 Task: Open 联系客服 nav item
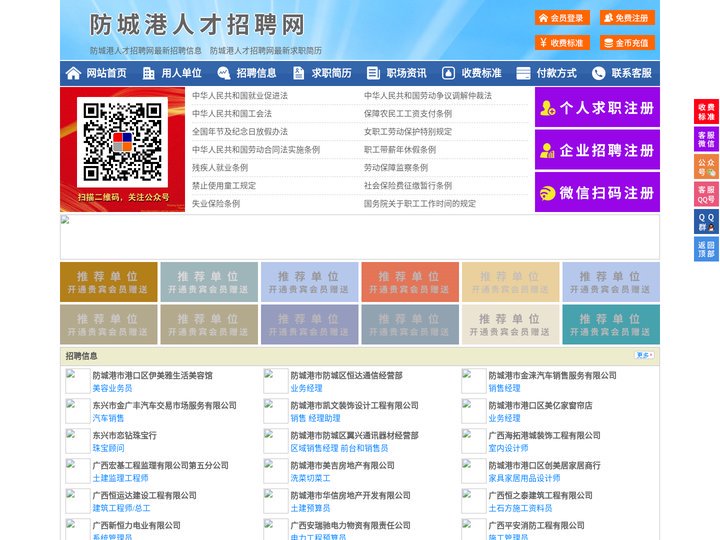coord(631,73)
